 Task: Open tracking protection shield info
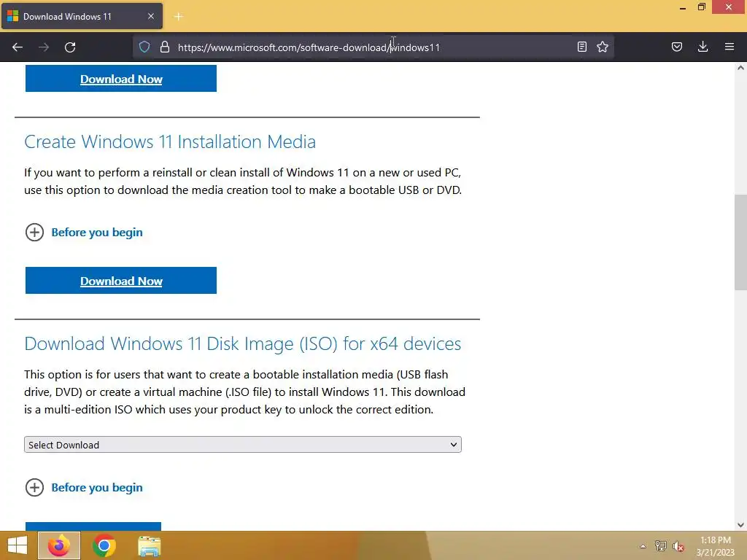pos(144,47)
